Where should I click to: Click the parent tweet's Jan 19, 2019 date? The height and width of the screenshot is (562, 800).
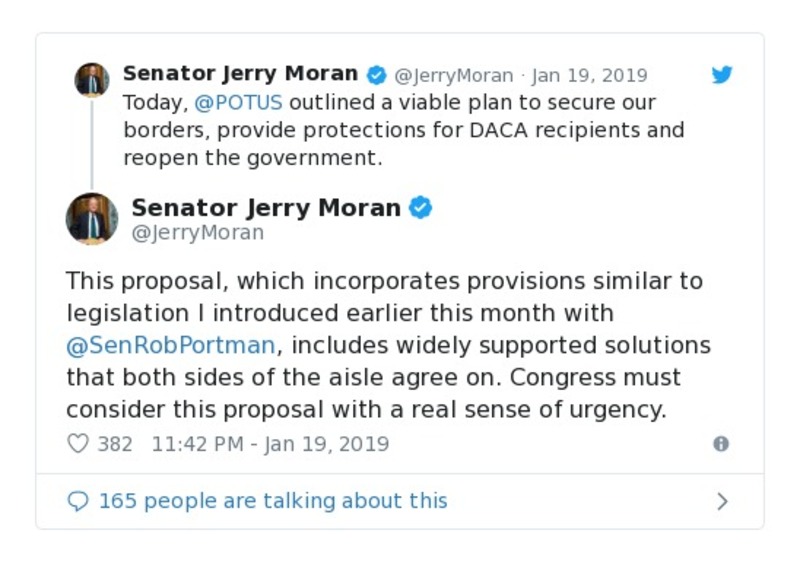(589, 76)
